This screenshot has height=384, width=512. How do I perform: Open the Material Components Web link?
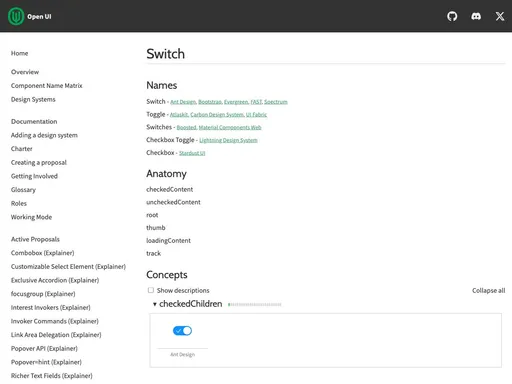pyautogui.click(x=230, y=127)
